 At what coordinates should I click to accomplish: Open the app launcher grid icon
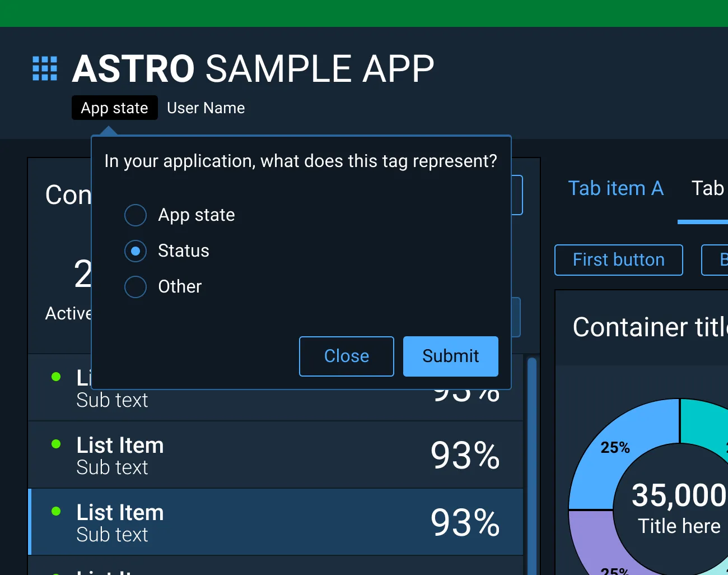coord(44,68)
